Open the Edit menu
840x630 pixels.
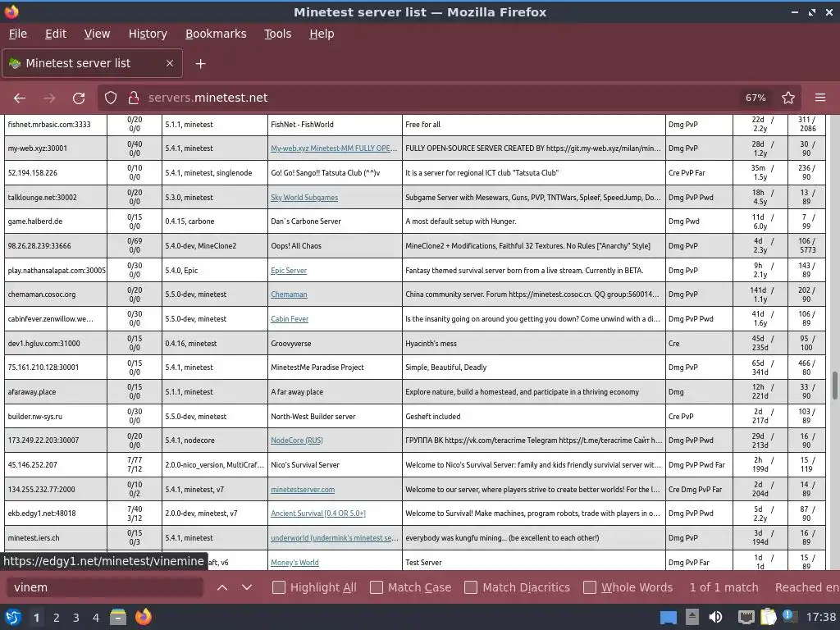click(x=56, y=34)
